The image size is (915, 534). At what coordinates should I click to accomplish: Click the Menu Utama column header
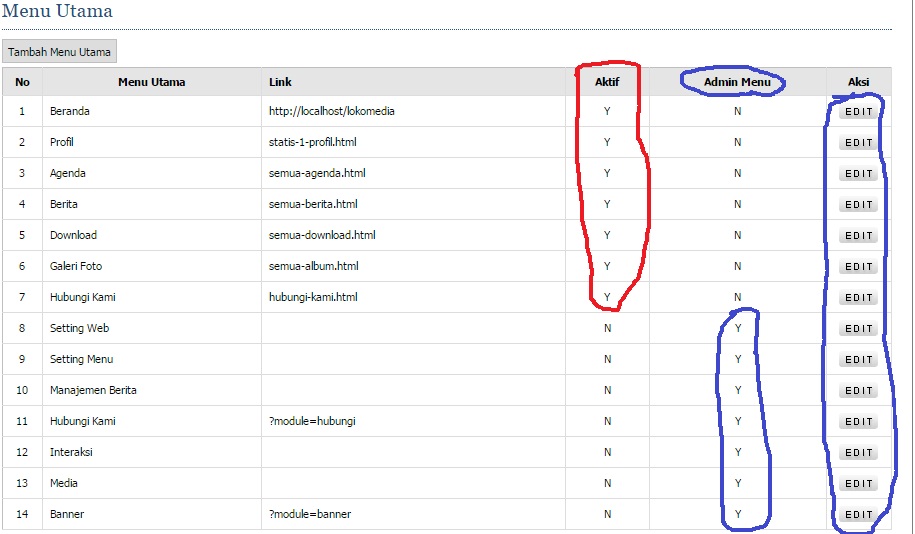pos(152,82)
